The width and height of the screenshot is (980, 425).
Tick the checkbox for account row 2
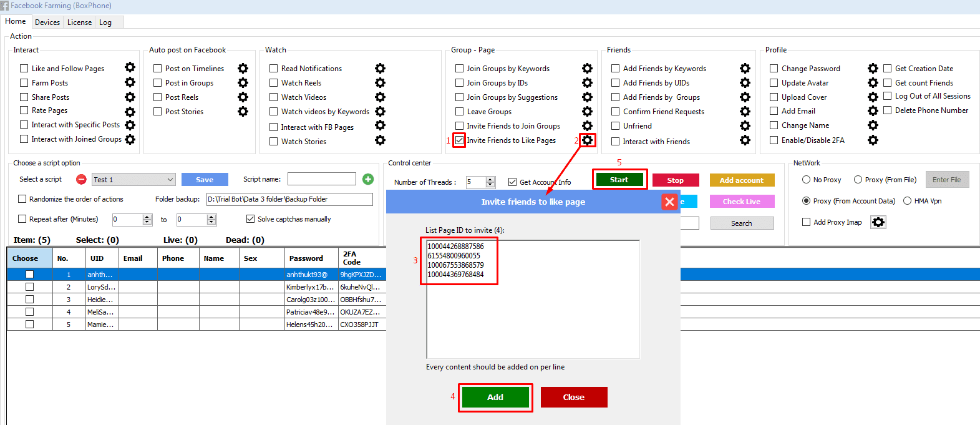coord(29,287)
